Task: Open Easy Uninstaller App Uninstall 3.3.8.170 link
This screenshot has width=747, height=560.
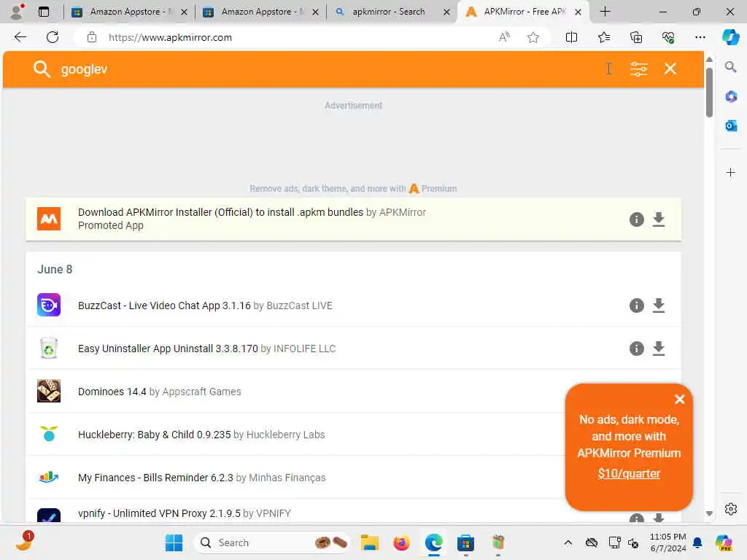Action: click(168, 349)
